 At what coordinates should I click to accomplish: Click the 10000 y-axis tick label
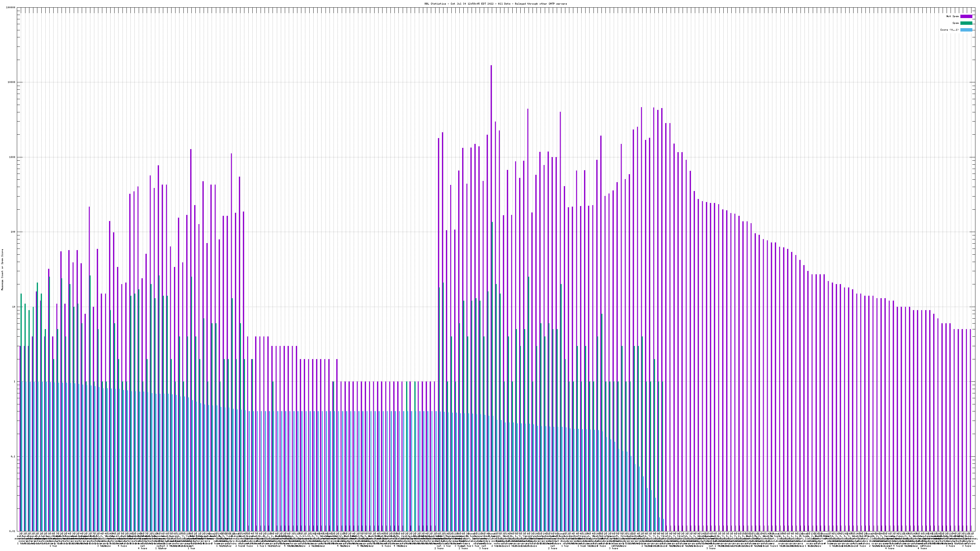(12, 82)
